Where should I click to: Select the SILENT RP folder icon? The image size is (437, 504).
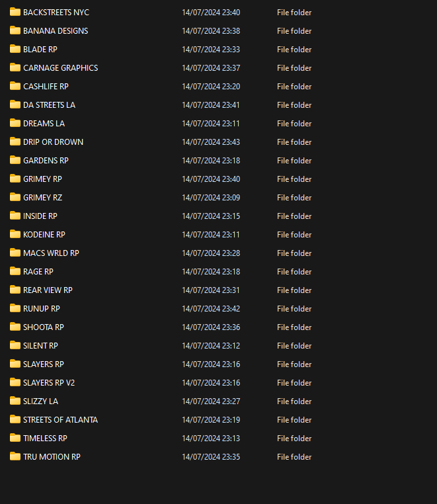pyautogui.click(x=15, y=345)
